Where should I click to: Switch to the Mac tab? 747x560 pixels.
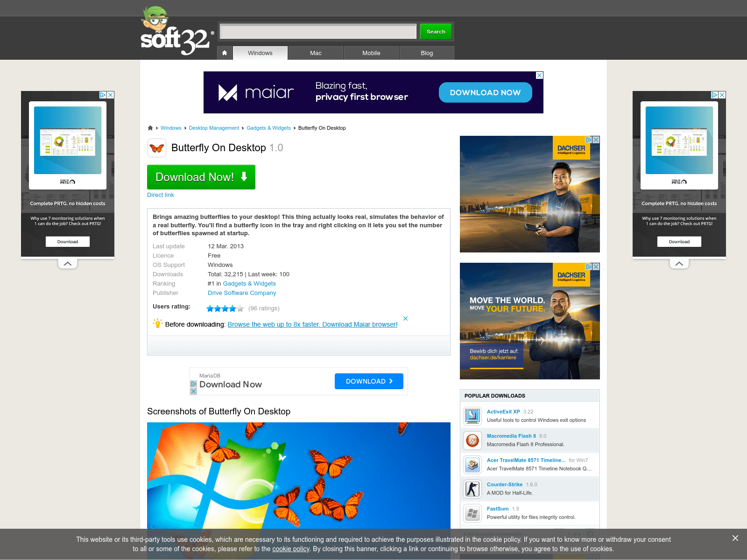click(x=316, y=53)
